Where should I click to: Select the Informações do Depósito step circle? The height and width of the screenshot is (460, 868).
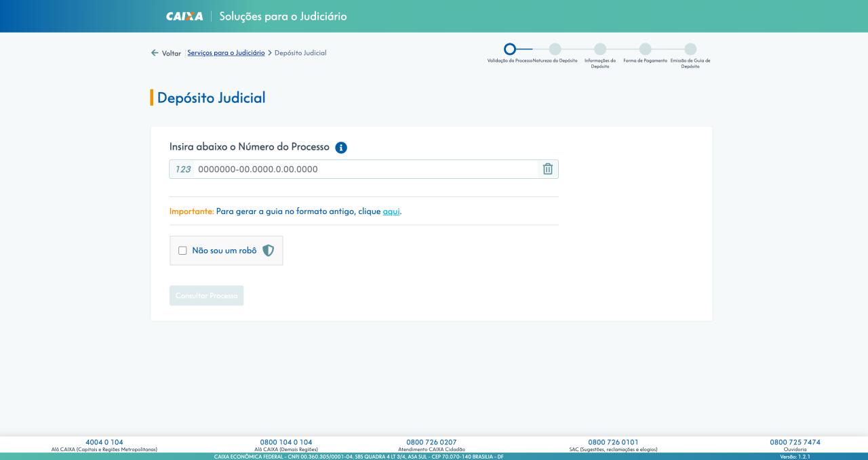coord(600,49)
